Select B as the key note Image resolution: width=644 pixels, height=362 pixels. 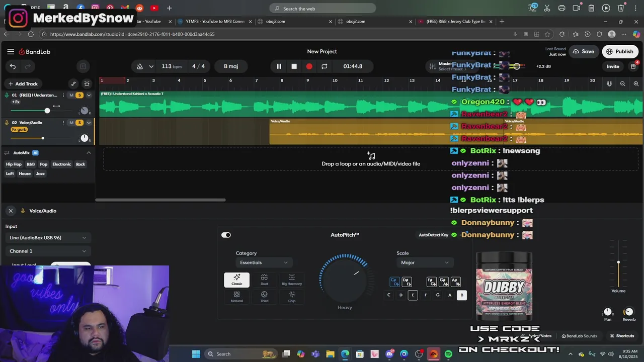pos(462,295)
